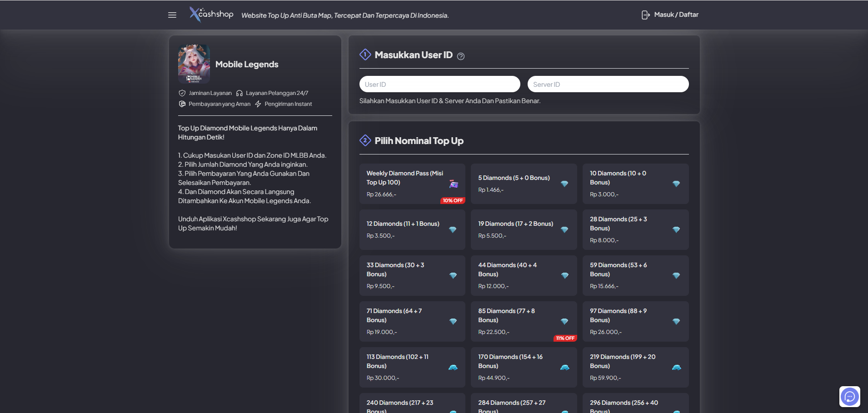The height and width of the screenshot is (413, 868).
Task: Select the 10 Diamonds package
Action: (x=635, y=184)
